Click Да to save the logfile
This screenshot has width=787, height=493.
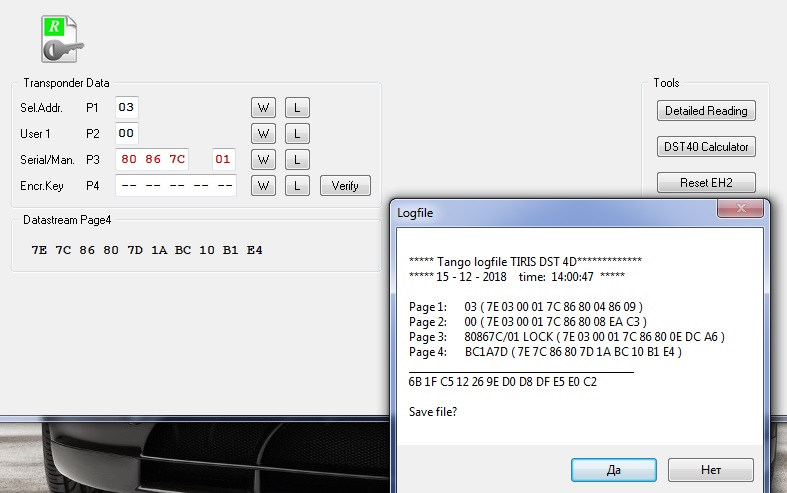614,470
